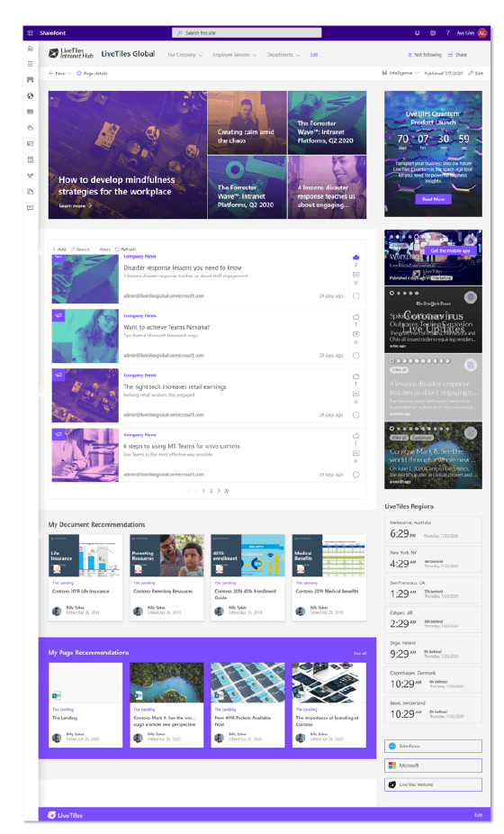Click More in news toolbar
Screen dimensions: 504x834
pos(103,249)
